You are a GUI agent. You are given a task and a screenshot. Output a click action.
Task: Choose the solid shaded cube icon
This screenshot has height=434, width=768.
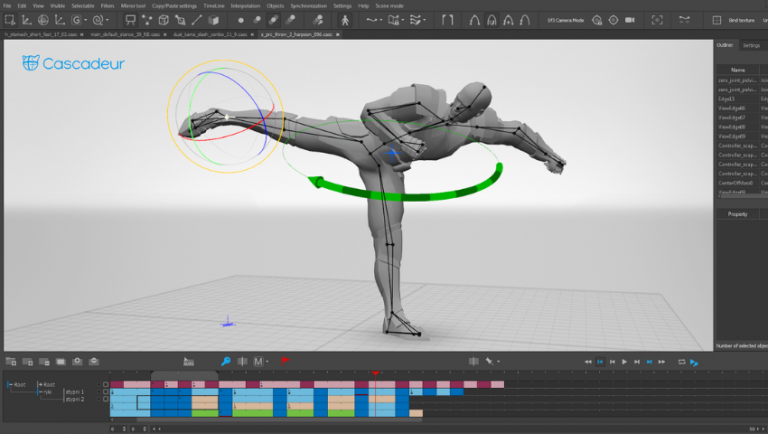tap(214, 20)
